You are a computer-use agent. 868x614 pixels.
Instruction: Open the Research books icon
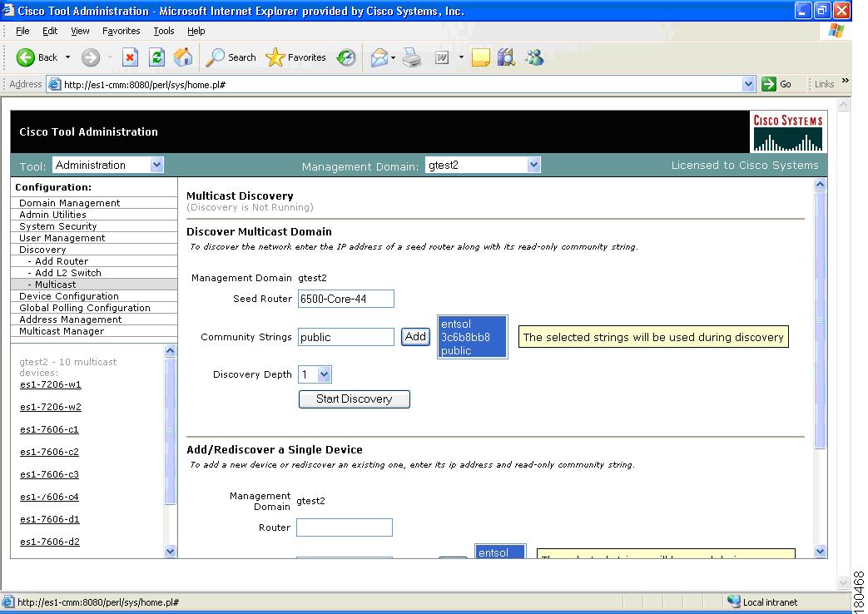click(507, 57)
